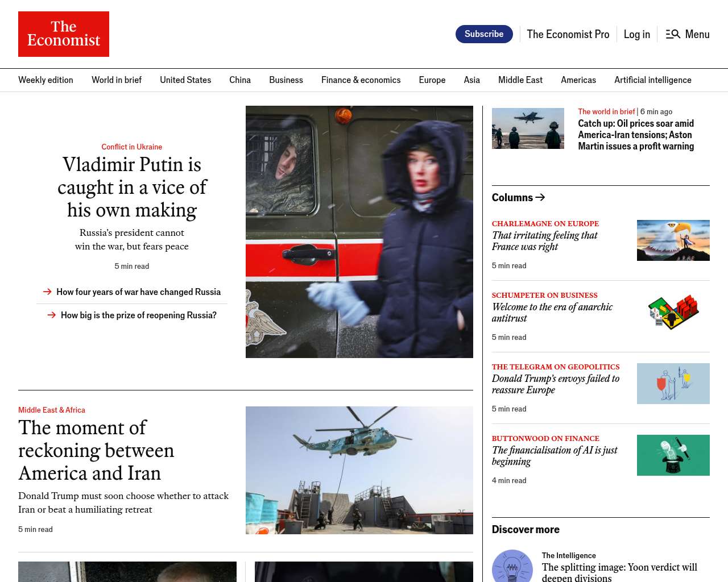This screenshot has height=582, width=728.
Task: Navigate to the Business section
Action: point(286,80)
